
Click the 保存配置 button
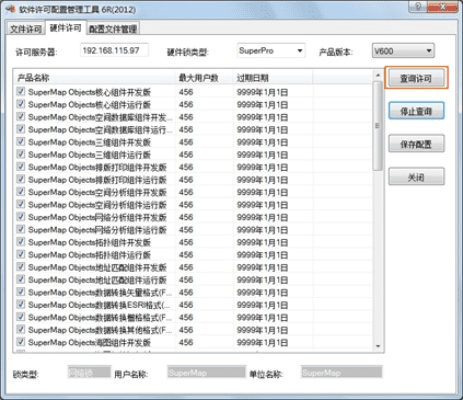[416, 144]
